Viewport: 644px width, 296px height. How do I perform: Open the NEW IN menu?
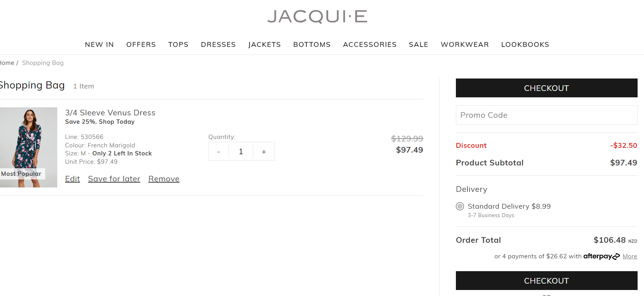click(99, 44)
